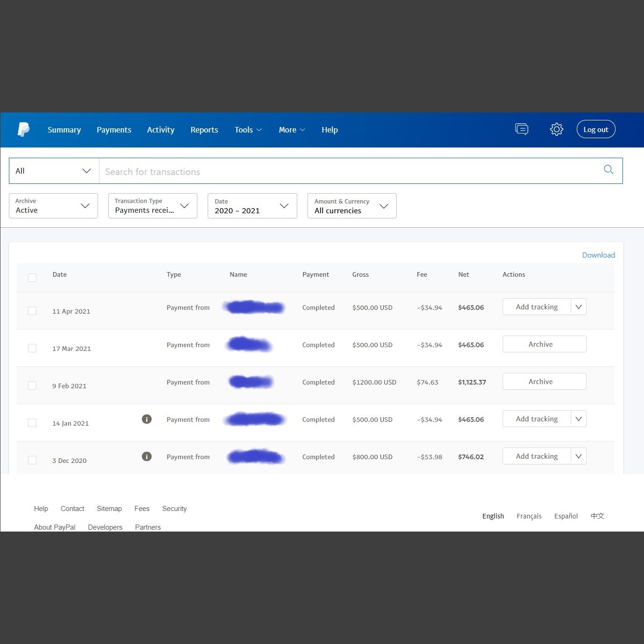The image size is (644, 644).
Task: Expand the Archive Active filter dropdown
Action: [53, 206]
